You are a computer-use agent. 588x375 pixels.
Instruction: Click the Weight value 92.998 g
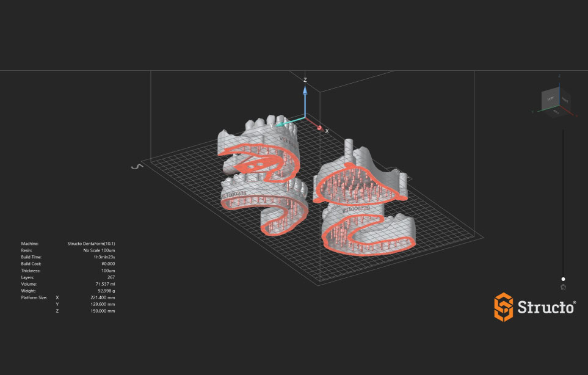click(104, 291)
